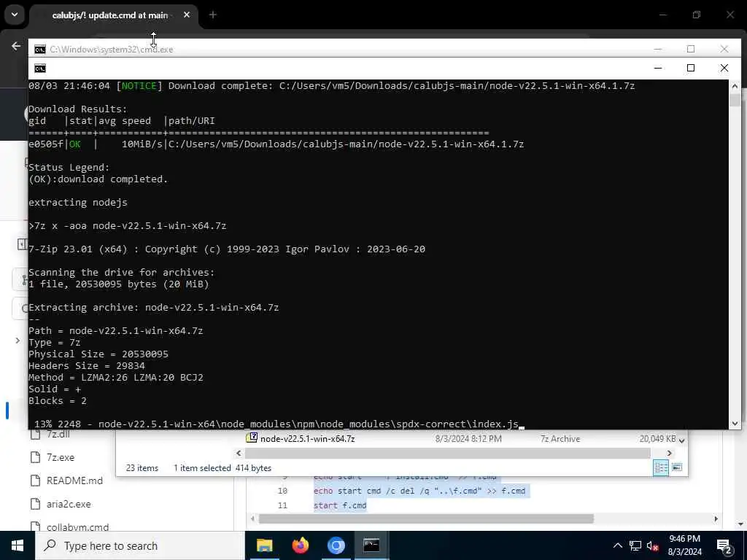Open the blue browser taskbar icon
Image resolution: width=747 pixels, height=560 pixels.
click(336, 545)
